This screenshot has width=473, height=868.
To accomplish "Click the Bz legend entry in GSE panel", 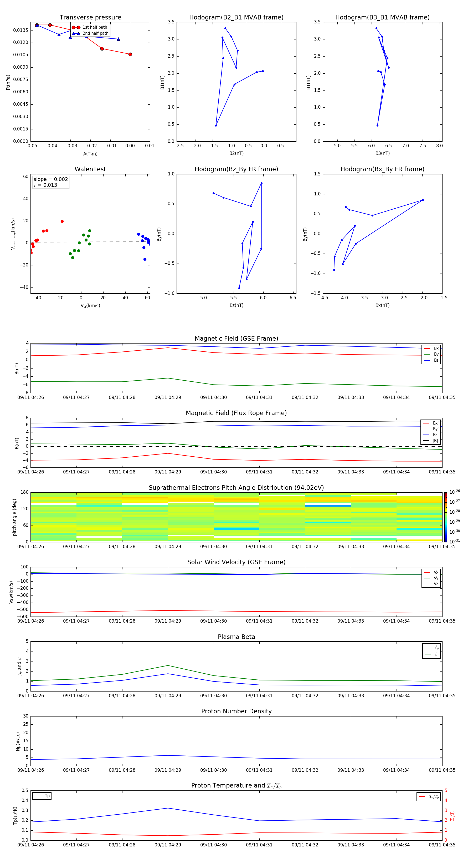I will click(431, 361).
